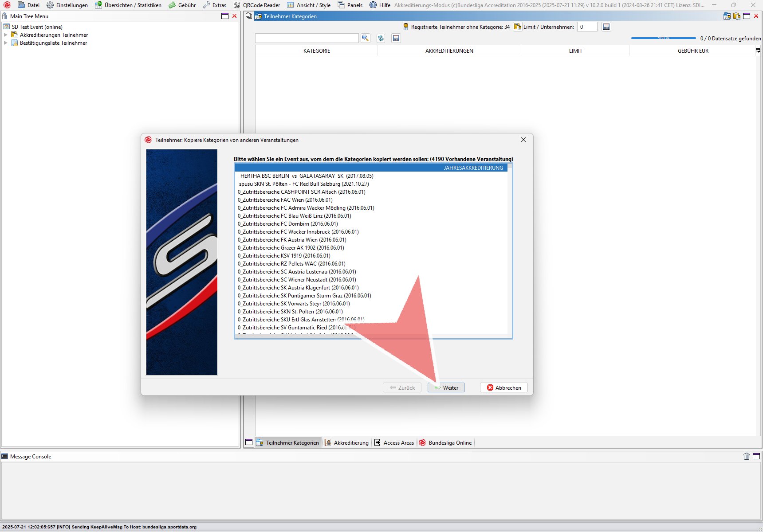Select Bestätigungsliste Teilnehmer tree item
The width and height of the screenshot is (763, 532).
[x=53, y=43]
